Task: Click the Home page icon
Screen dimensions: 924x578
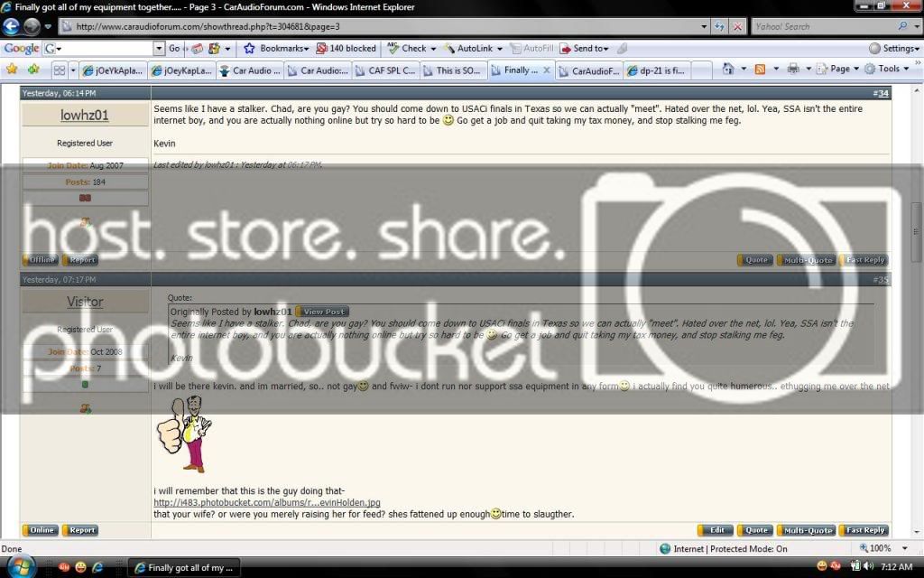Action: point(728,69)
